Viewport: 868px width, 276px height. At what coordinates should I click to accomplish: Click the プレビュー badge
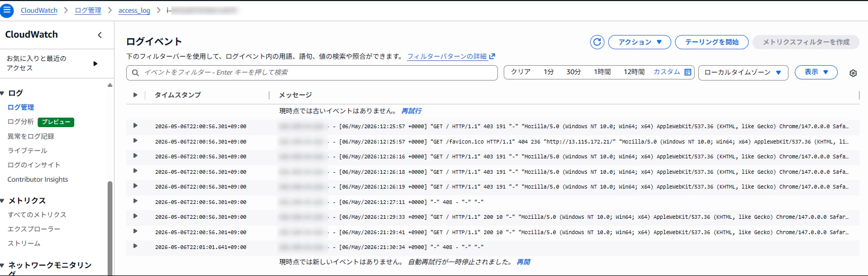pyautogui.click(x=56, y=122)
